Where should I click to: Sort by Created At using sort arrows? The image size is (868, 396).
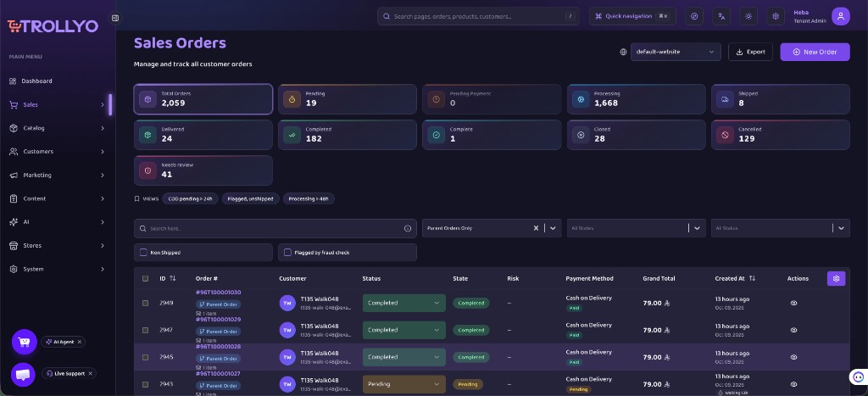point(752,279)
